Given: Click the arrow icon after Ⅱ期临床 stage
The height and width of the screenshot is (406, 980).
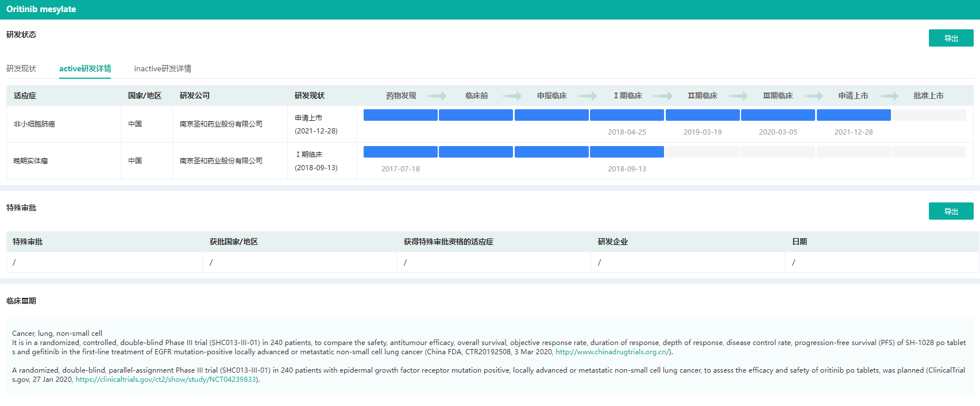Looking at the screenshot, I should coord(738,96).
